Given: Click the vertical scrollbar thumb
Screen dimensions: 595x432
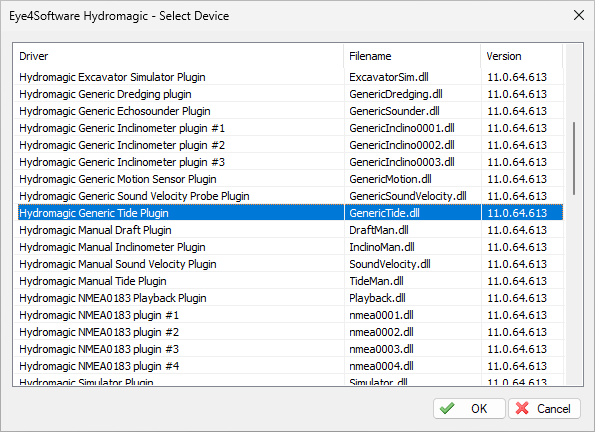Looking at the screenshot, I should coord(574,158).
